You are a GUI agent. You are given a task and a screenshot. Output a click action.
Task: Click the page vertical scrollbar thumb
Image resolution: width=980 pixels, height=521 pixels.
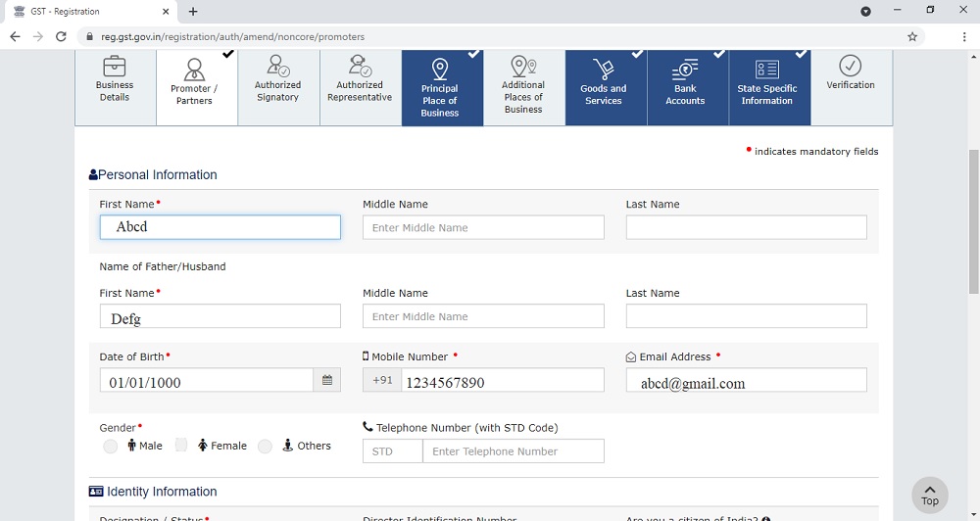(974, 221)
